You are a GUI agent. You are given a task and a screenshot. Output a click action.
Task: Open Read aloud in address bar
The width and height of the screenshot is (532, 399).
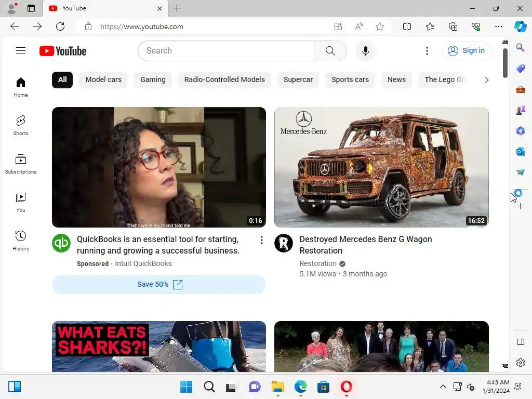359,26
